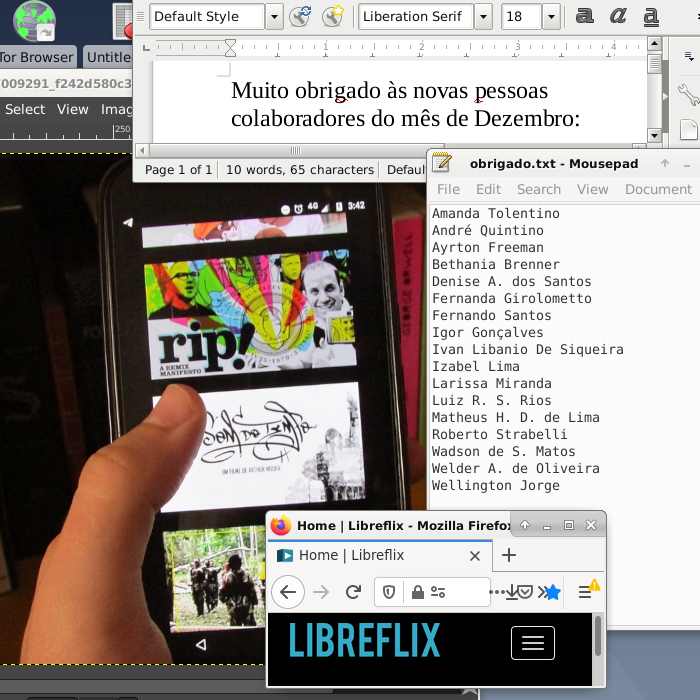
Task: Click the blue bookmark star in Firefox
Action: click(552, 592)
